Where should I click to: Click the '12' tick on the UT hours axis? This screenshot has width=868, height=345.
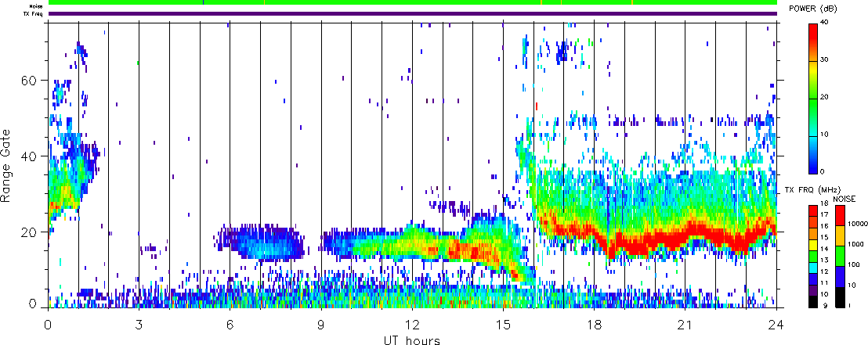point(412,325)
